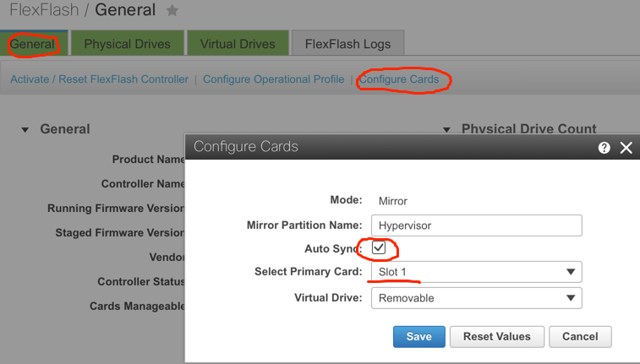Click the Slot 1 dropdown arrow
Image resolution: width=640 pixels, height=364 pixels.
pyautogui.click(x=571, y=272)
